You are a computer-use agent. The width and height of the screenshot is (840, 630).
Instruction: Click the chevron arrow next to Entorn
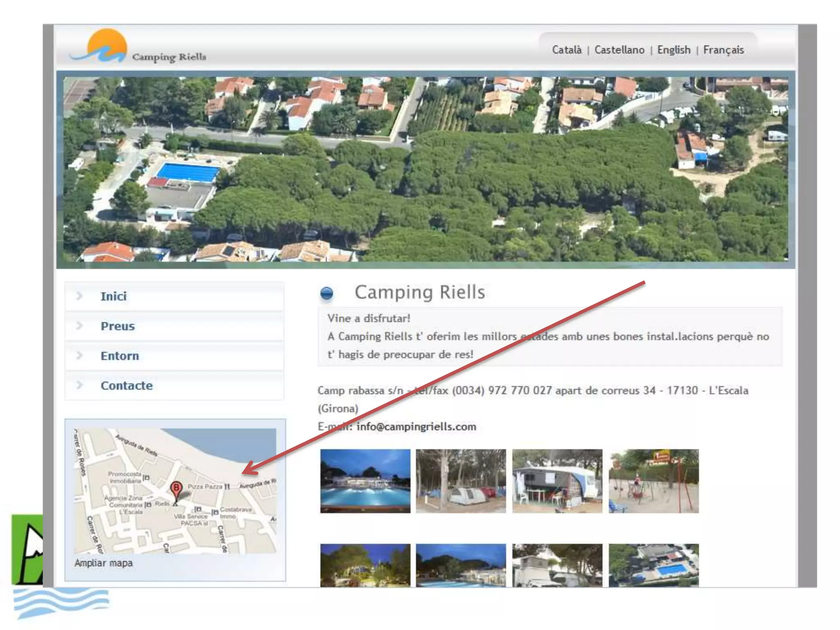tap(80, 355)
